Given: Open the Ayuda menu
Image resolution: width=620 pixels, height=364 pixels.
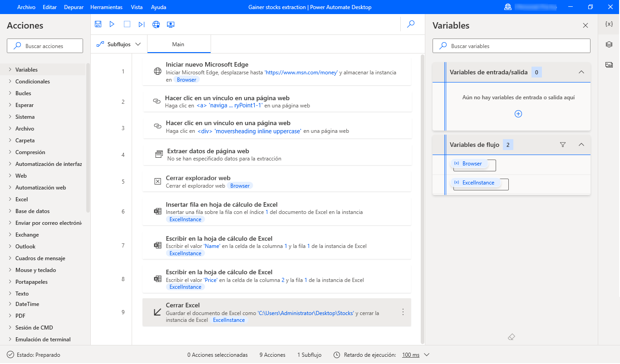Looking at the screenshot, I should point(158,7).
